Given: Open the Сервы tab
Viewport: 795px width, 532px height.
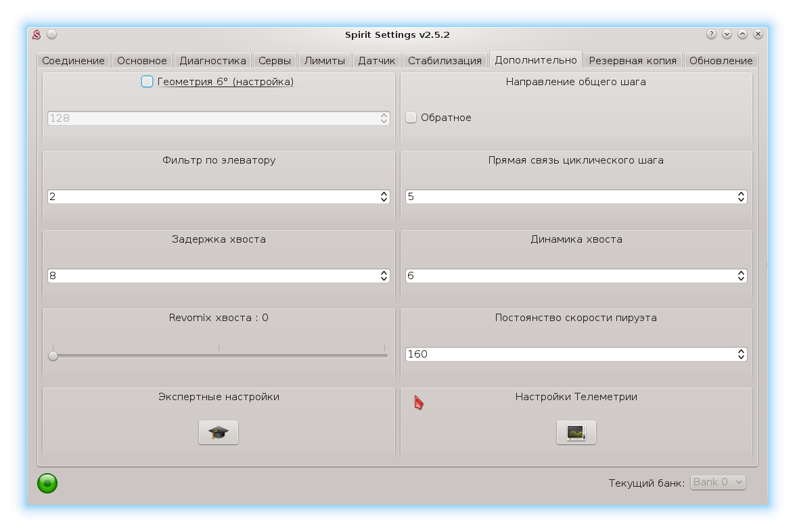Looking at the screenshot, I should (274, 60).
